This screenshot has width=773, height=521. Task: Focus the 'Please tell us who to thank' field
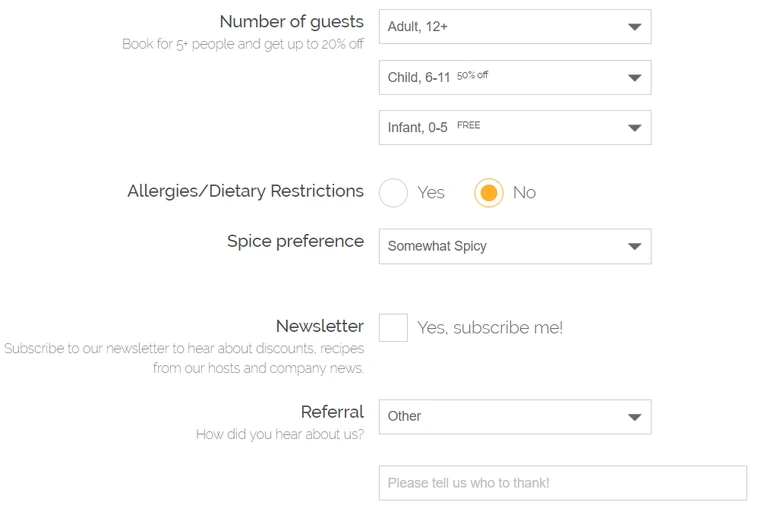pos(562,483)
